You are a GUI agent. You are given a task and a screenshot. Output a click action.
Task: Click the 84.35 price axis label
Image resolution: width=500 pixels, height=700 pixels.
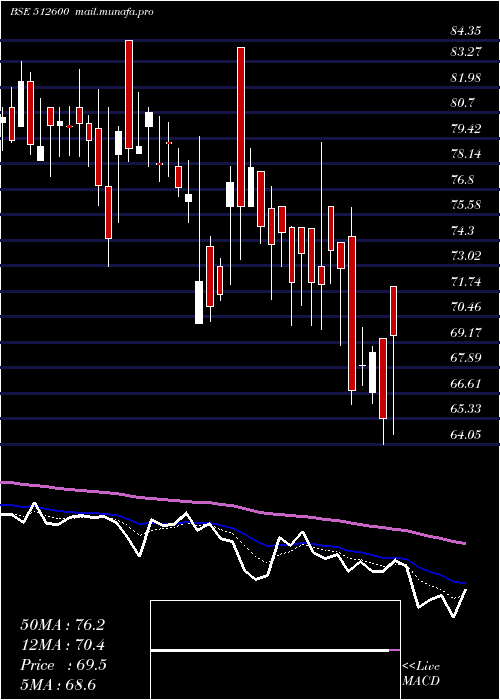466,31
